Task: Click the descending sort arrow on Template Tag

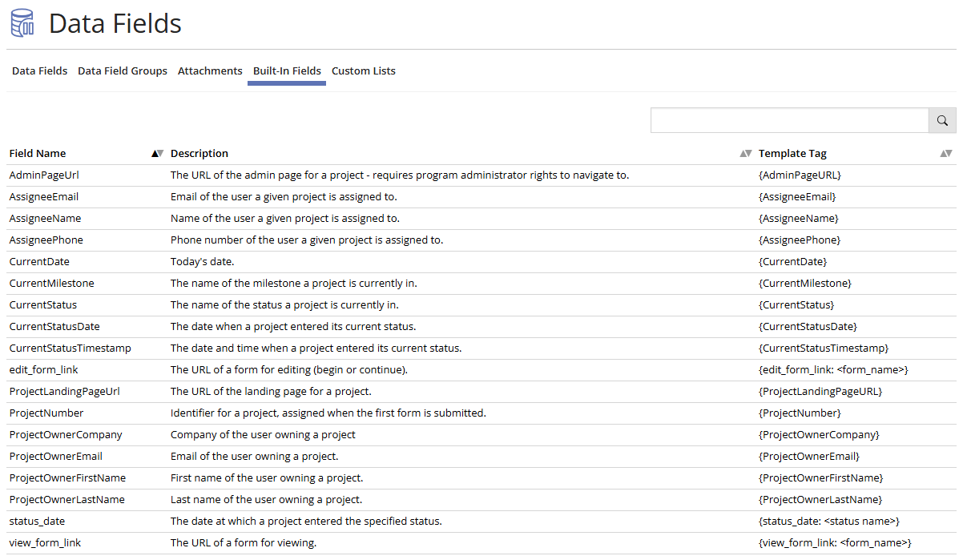Action: pos(949,153)
